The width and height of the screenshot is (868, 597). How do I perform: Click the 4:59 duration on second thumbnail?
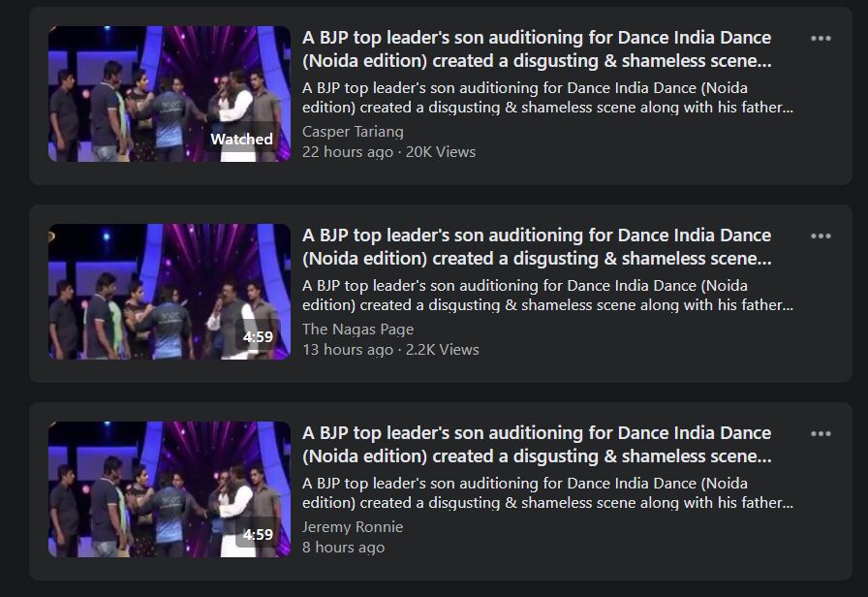258,336
